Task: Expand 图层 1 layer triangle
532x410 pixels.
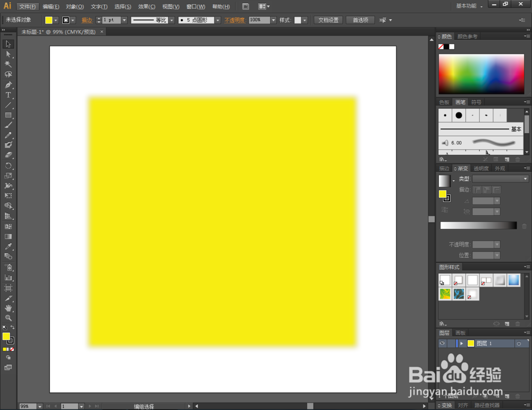Action: tap(461, 343)
